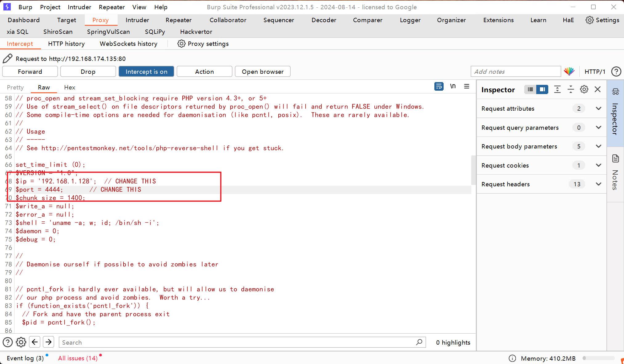Open the Notes side tab icon
Image resolution: width=624 pixels, height=364 pixels.
click(615, 159)
